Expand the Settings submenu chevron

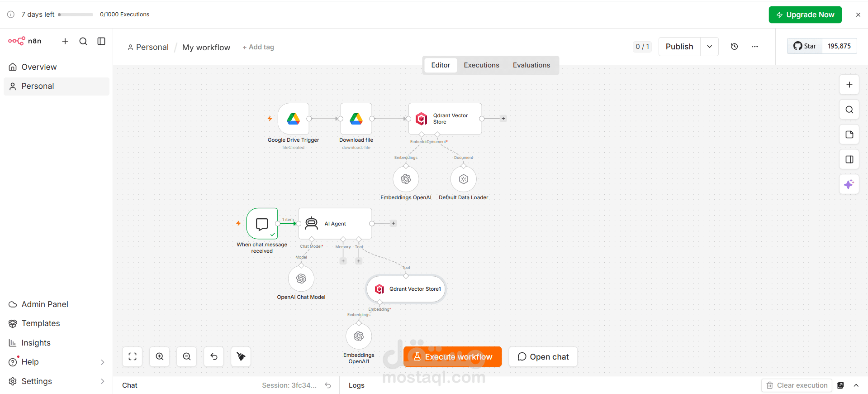(x=103, y=381)
